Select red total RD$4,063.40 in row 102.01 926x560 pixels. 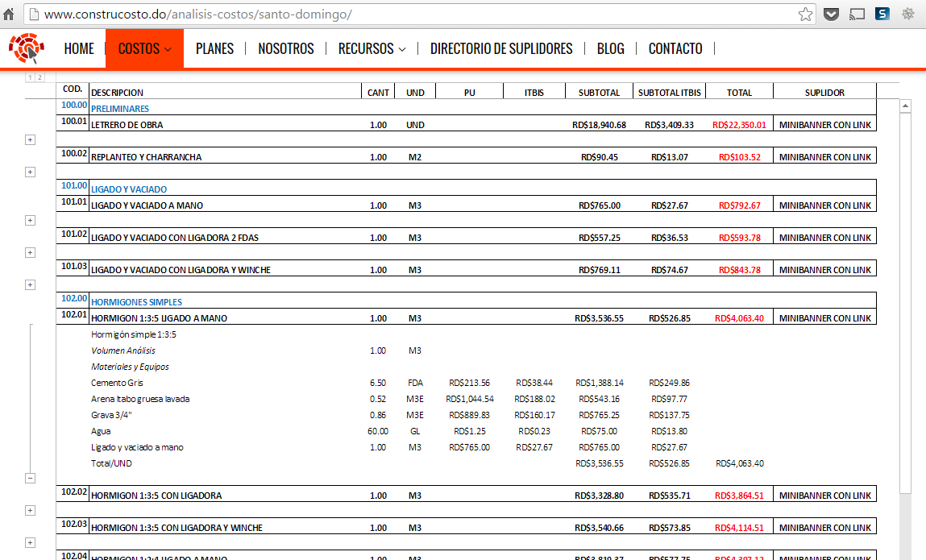point(739,318)
